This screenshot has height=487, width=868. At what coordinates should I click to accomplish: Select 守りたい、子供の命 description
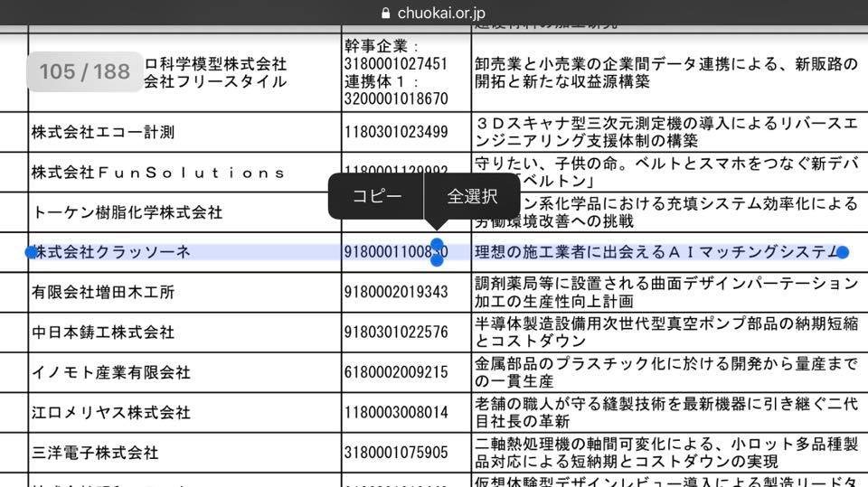click(666, 172)
